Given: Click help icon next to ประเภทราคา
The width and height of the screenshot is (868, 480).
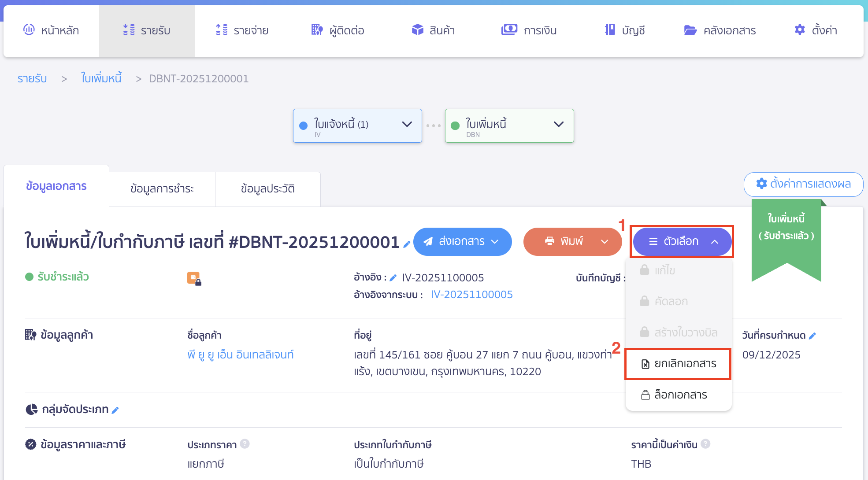Looking at the screenshot, I should (x=245, y=444).
